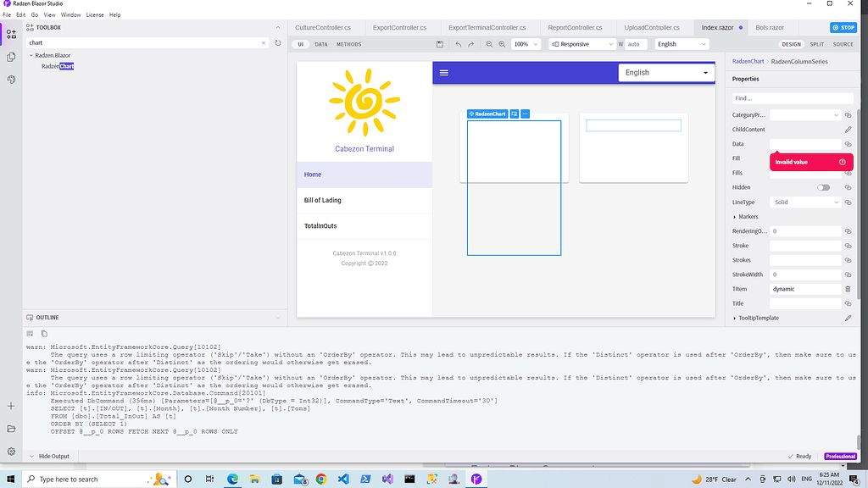Open the Bols.razor tab
This screenshot has height=488, width=868.
pos(770,27)
